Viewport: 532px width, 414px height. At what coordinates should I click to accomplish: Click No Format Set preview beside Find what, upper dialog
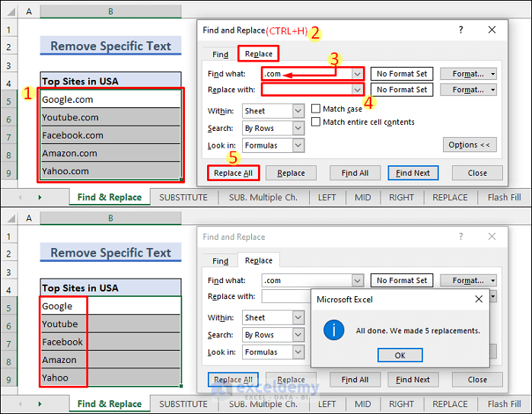click(402, 74)
